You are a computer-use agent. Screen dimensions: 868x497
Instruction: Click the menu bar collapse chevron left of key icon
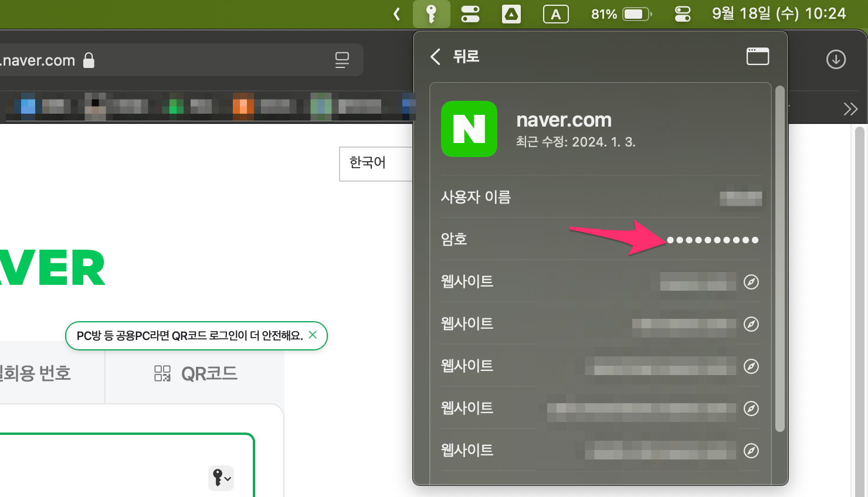click(397, 14)
